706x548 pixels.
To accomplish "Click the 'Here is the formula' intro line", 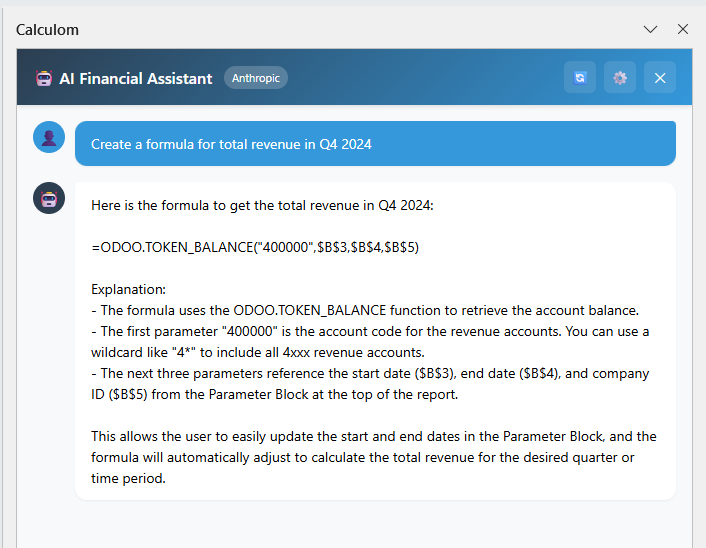I will 262,206.
